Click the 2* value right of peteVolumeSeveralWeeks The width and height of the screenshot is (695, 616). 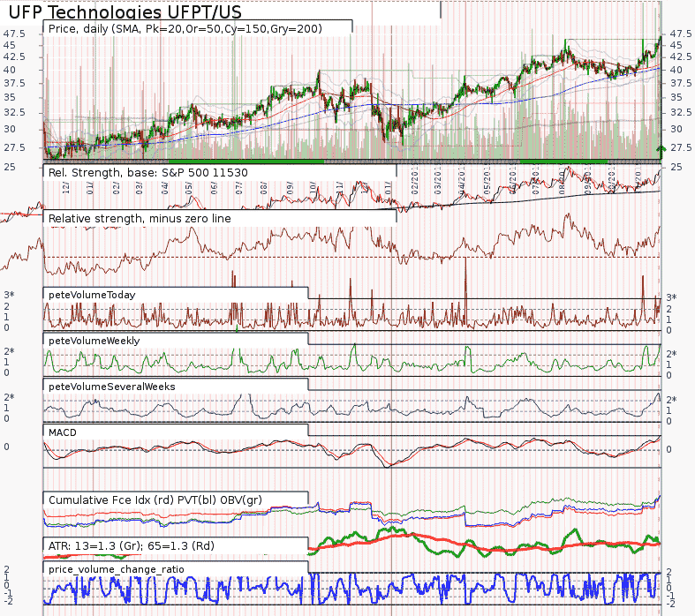[671, 400]
